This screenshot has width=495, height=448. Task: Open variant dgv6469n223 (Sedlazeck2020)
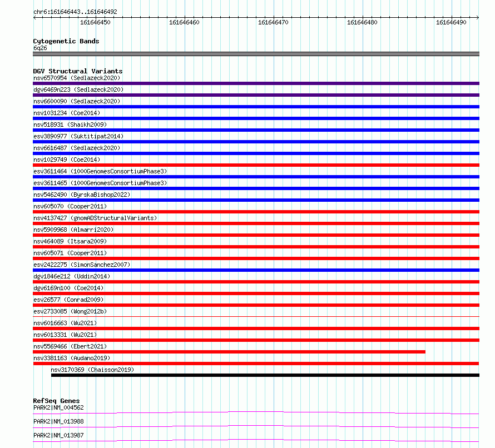(x=78, y=89)
